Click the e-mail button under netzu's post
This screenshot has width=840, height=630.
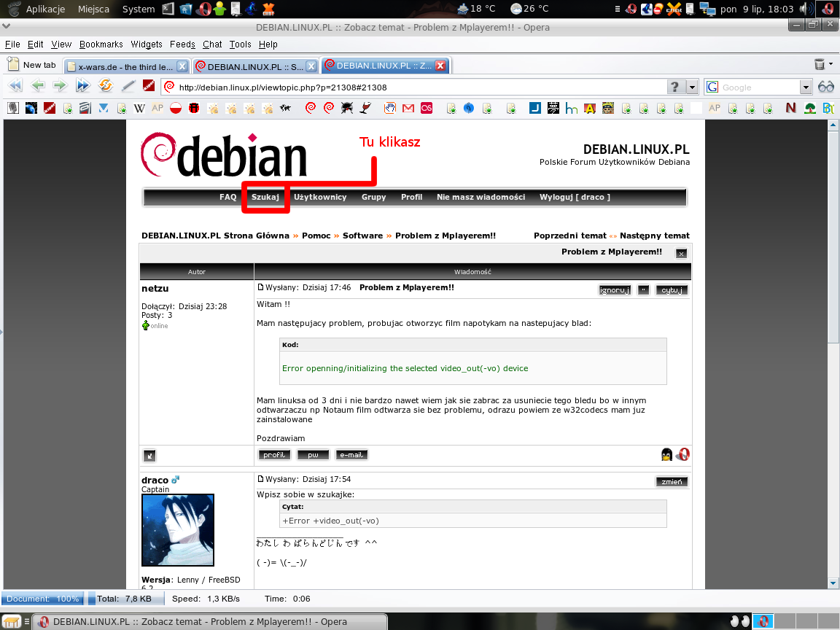tap(351, 455)
